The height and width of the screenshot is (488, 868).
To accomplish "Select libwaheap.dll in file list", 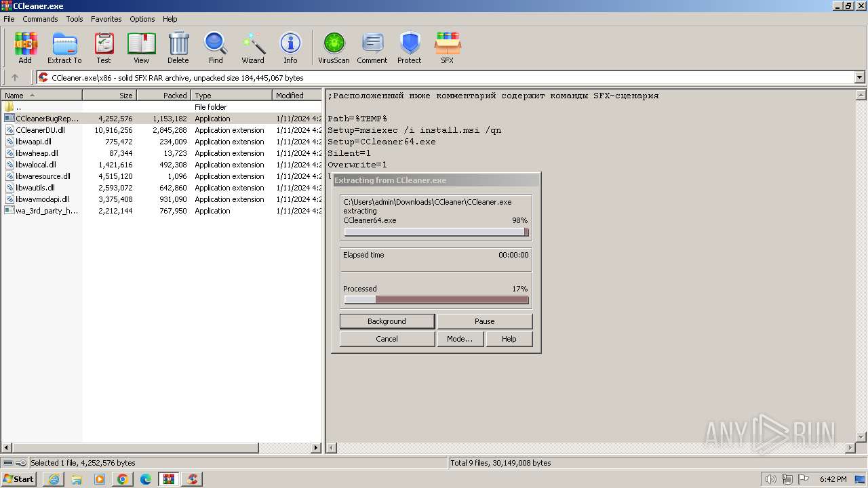I will pos(161,153).
